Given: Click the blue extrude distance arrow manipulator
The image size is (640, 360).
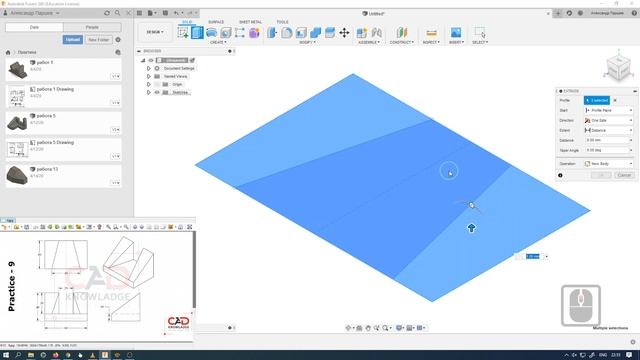Looking at the screenshot, I should click(471, 228).
